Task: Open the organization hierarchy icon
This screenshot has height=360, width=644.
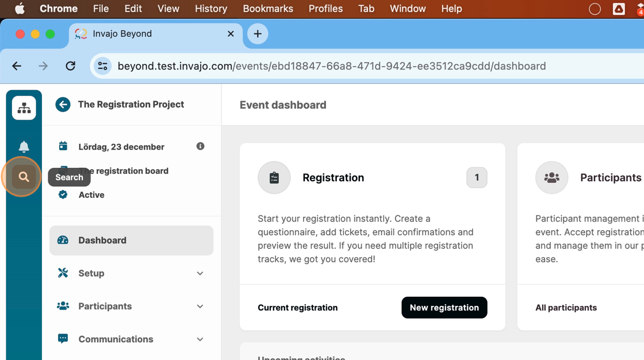Action: 24,108
